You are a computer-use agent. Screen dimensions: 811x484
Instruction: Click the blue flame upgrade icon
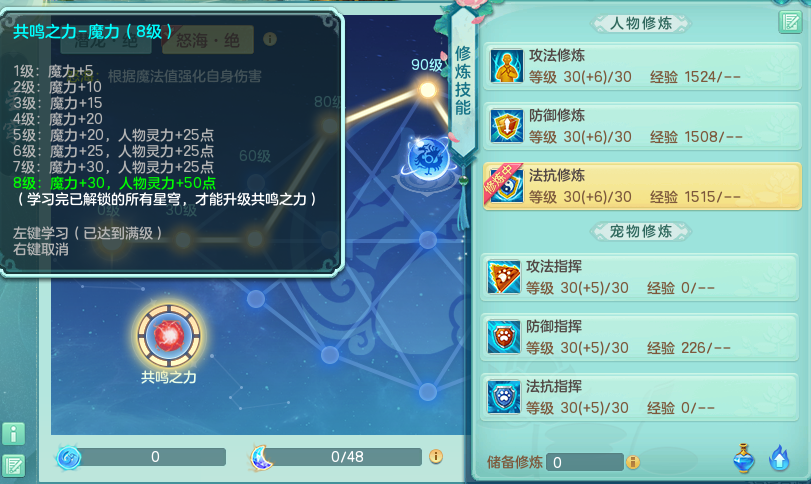point(779,458)
